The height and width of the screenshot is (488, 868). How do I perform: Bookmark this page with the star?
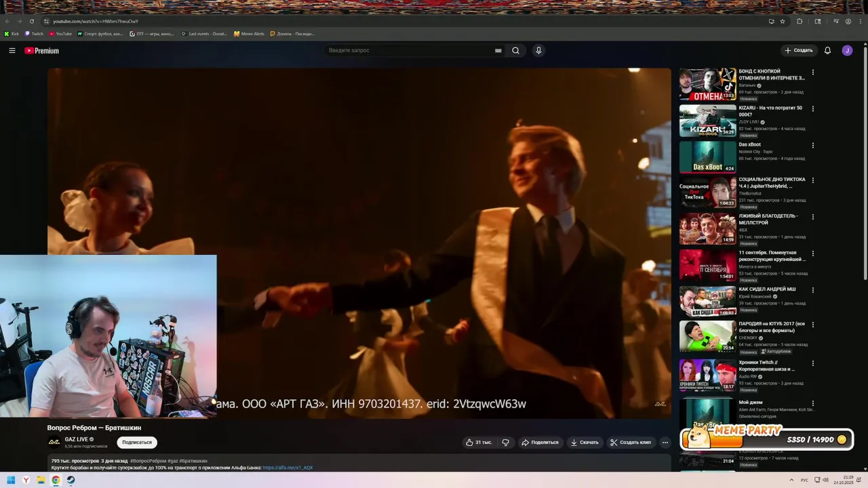click(x=783, y=21)
